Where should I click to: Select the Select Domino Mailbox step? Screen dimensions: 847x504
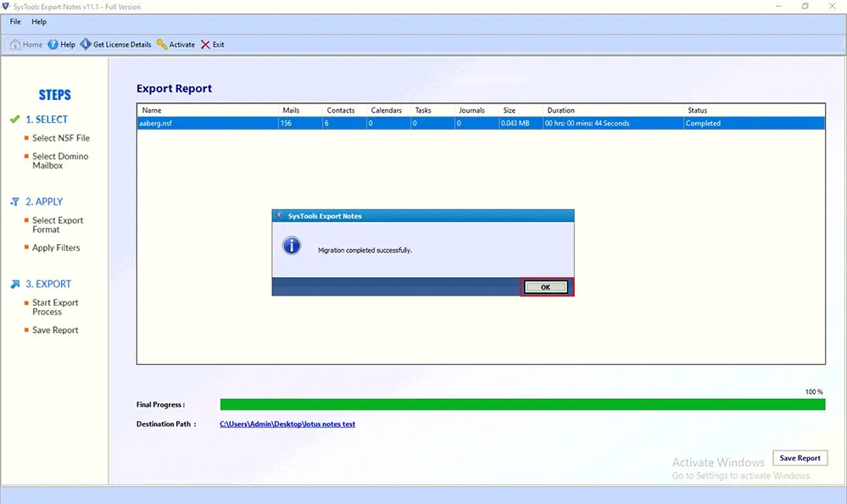click(x=60, y=161)
